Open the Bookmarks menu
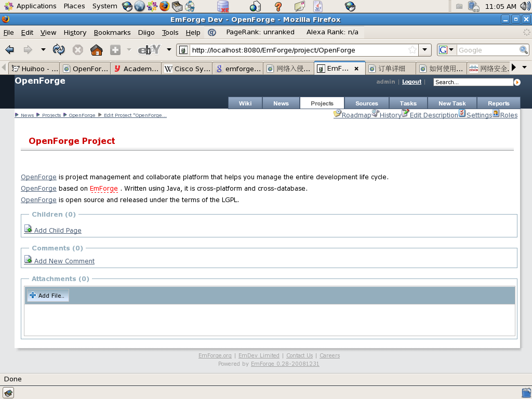 [112, 32]
